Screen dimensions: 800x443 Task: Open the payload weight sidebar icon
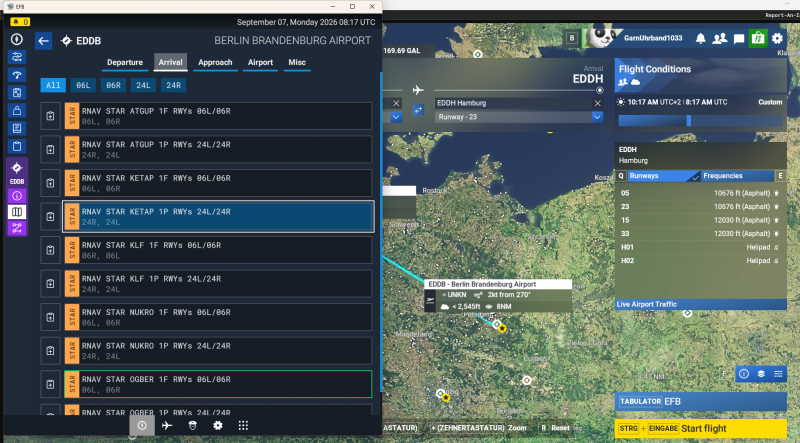pyautogui.click(x=17, y=111)
